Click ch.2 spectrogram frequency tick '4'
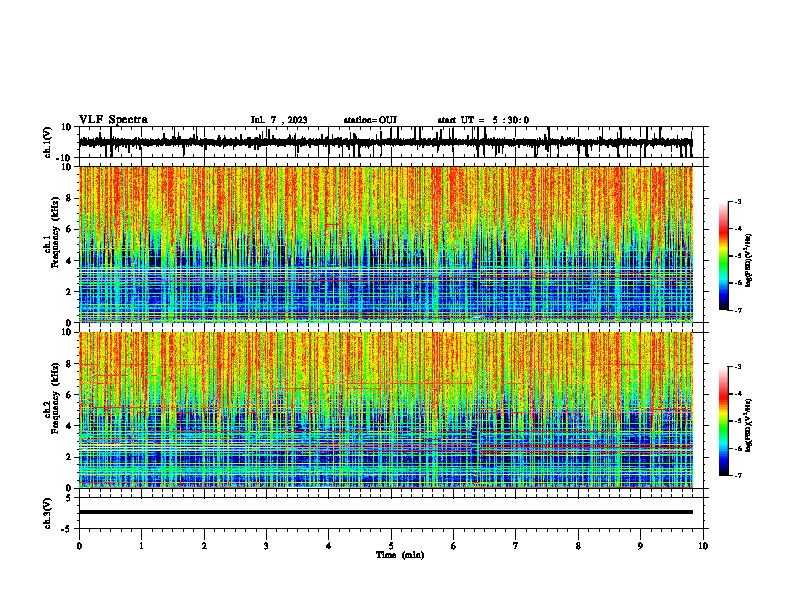The image size is (792, 612). (x=70, y=426)
